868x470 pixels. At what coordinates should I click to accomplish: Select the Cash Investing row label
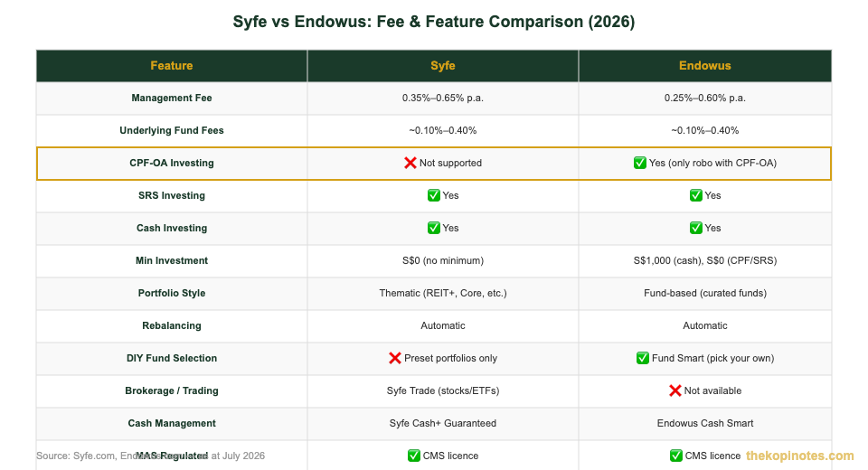[172, 228]
